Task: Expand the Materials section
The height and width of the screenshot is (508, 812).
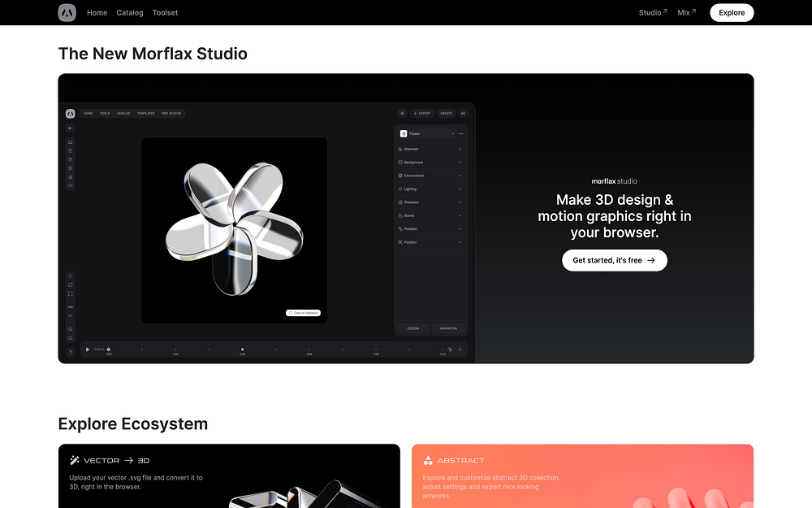Action: [430, 149]
